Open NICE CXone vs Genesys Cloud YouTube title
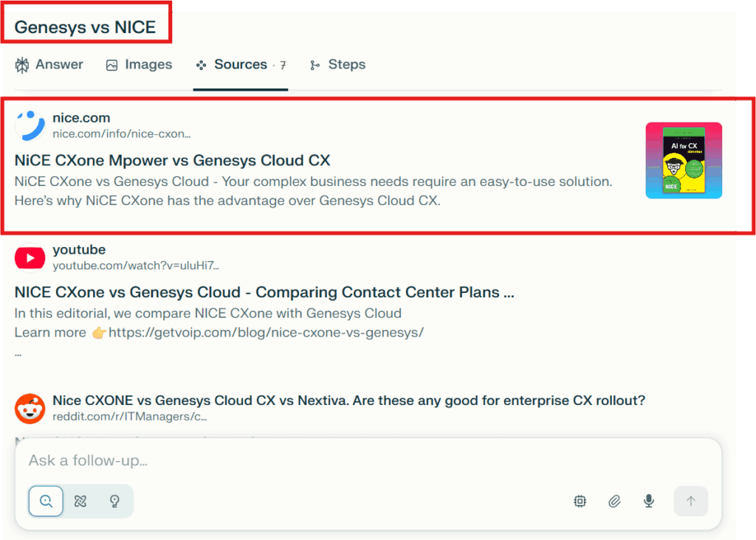Image resolution: width=756 pixels, height=540 pixels. click(264, 292)
